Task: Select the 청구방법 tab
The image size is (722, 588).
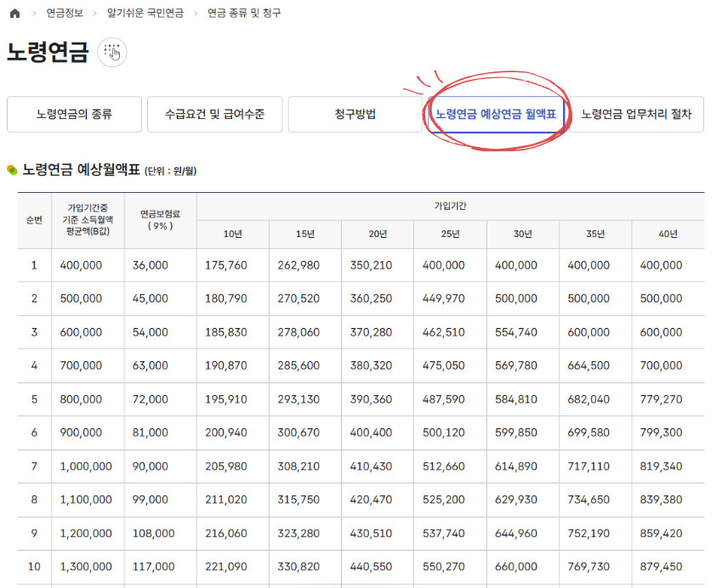Action: coord(355,114)
